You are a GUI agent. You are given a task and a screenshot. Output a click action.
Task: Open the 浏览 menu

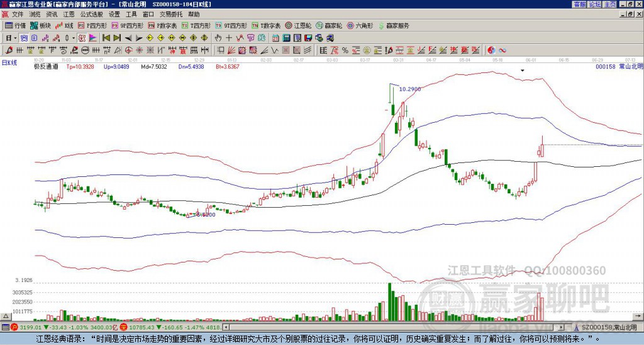[35, 14]
